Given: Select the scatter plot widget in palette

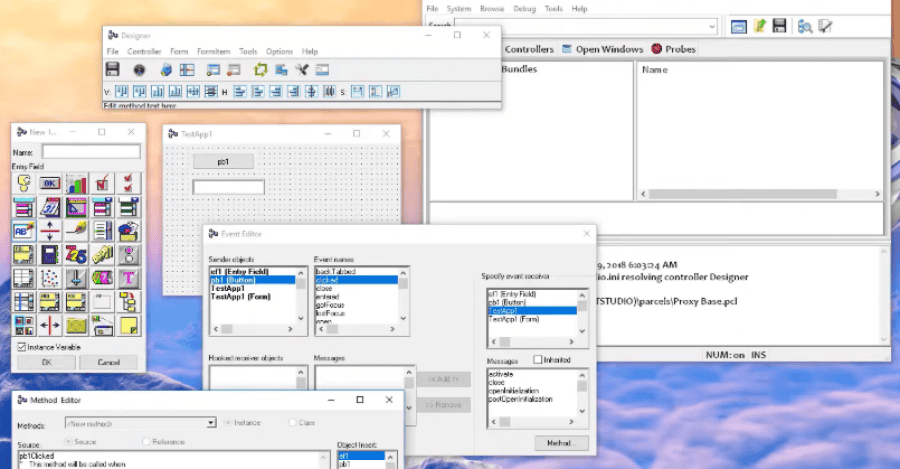Looking at the screenshot, I should coord(50,278).
